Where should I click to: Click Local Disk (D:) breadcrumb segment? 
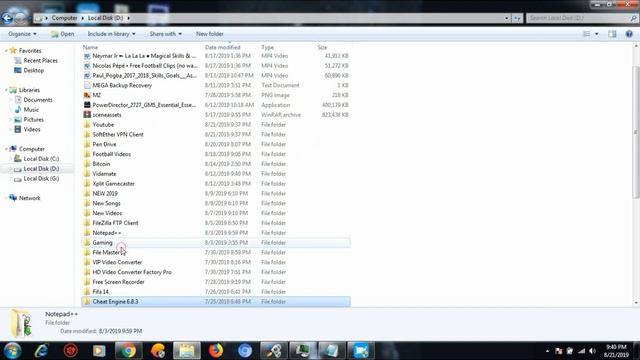point(105,18)
